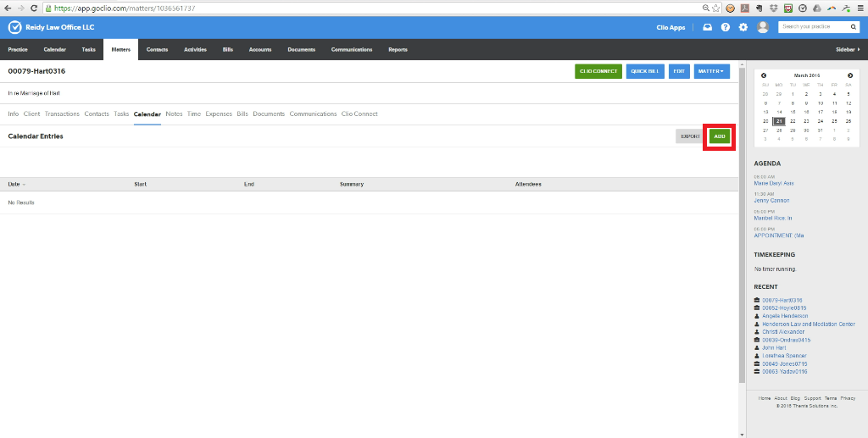
Task: Open the Practice nav tab
Action: 18,49
